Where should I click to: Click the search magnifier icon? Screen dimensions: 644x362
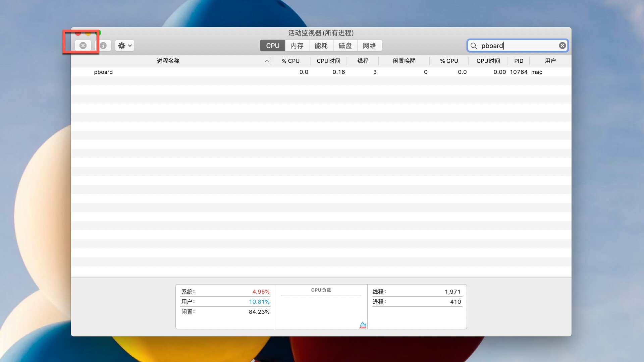click(x=473, y=46)
